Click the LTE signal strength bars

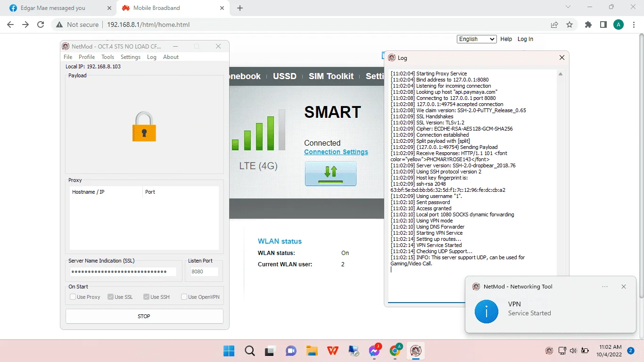click(x=259, y=130)
